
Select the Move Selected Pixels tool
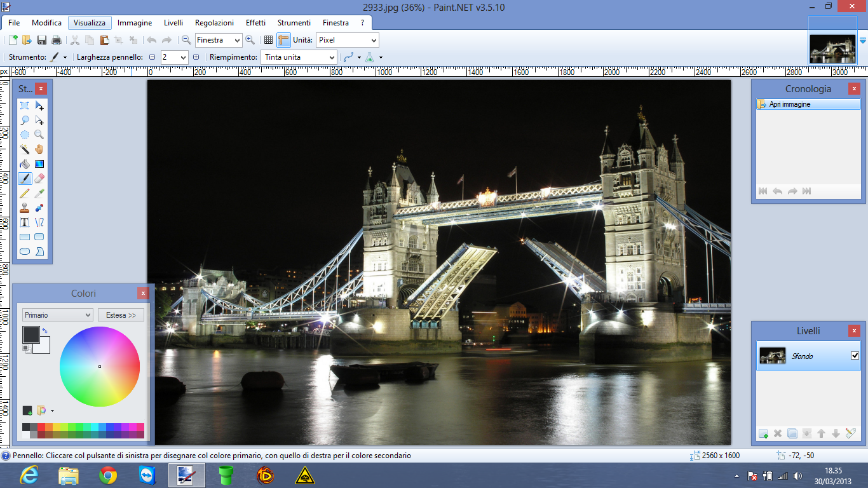39,106
